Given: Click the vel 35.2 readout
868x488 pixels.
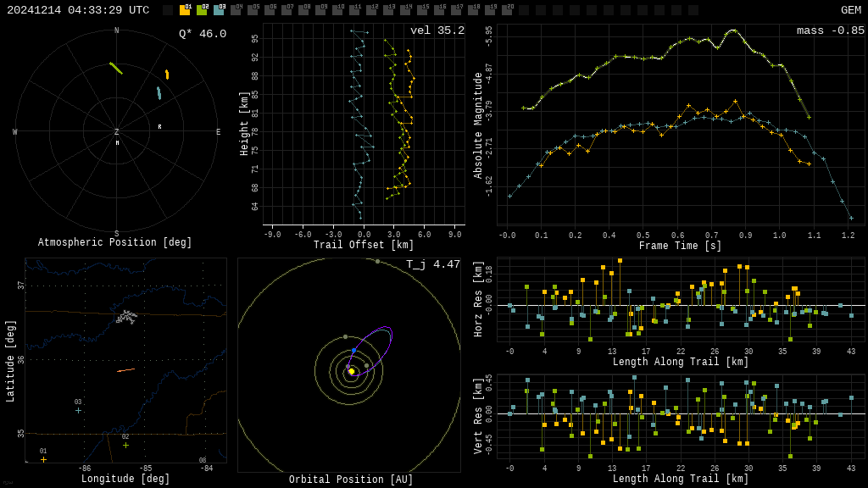Looking at the screenshot, I should click(437, 30).
